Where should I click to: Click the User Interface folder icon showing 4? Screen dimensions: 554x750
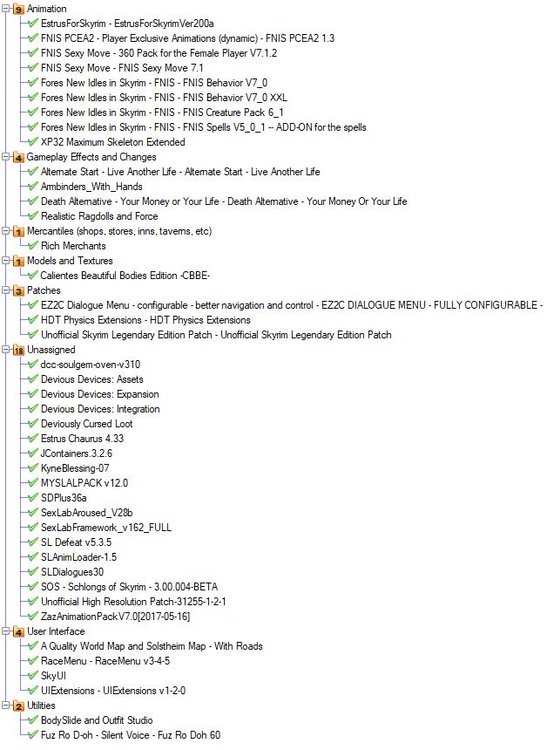[18, 632]
